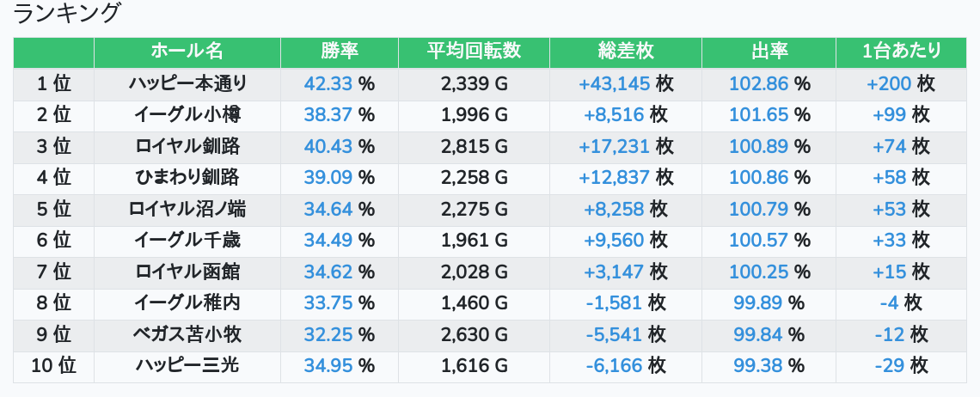
Task: Open the 100.25 payout rate value
Action: click(758, 272)
